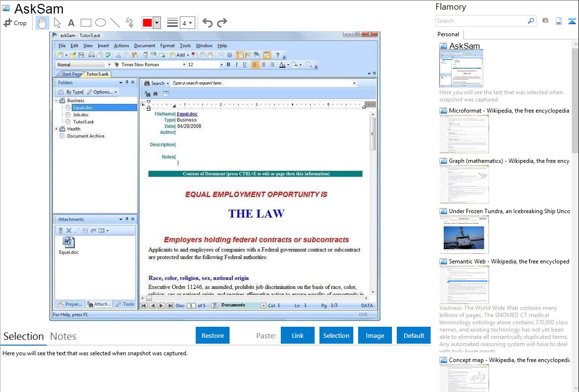This screenshot has width=579, height=392.
Task: Click the Paste Link button
Action: pyautogui.click(x=298, y=335)
